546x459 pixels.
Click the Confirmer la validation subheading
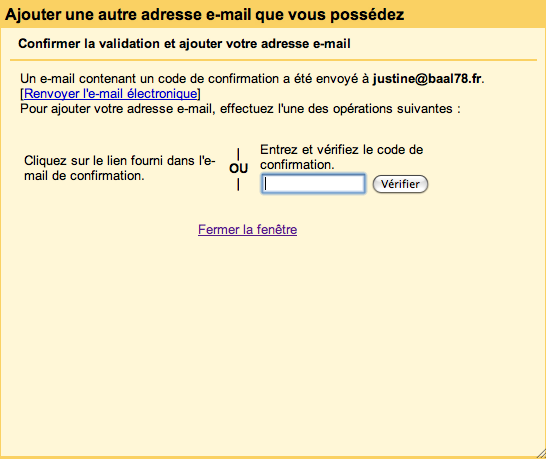[184, 44]
